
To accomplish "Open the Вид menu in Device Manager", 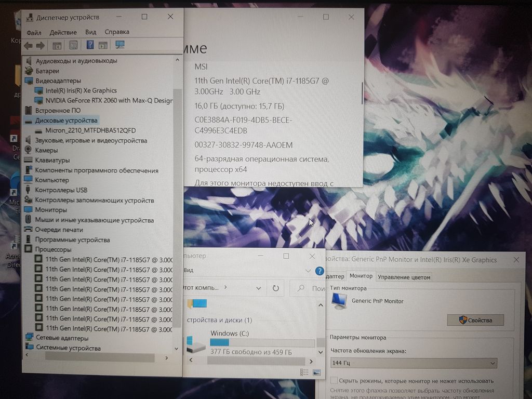I will pyautogui.click(x=90, y=32).
